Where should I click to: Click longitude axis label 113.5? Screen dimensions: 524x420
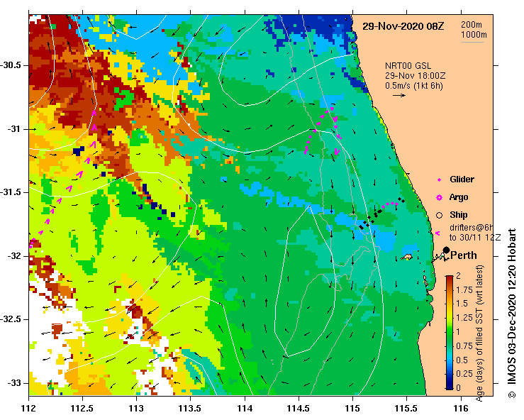point(191,409)
